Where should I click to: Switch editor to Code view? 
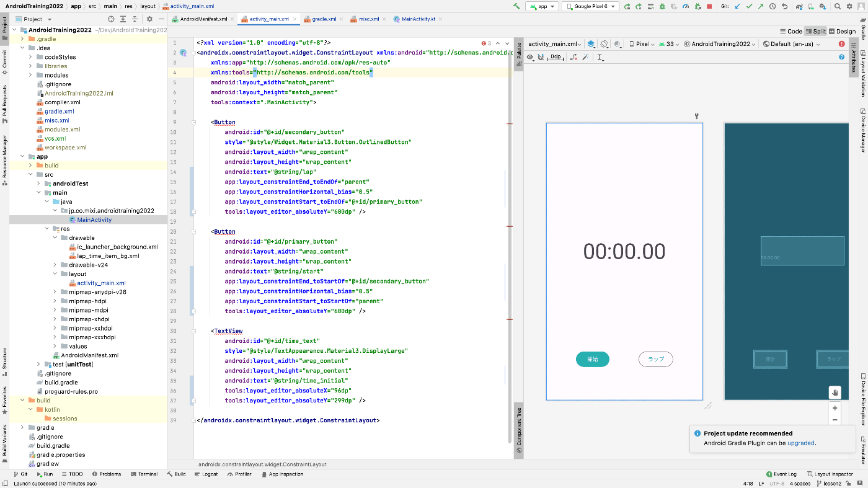pos(791,31)
